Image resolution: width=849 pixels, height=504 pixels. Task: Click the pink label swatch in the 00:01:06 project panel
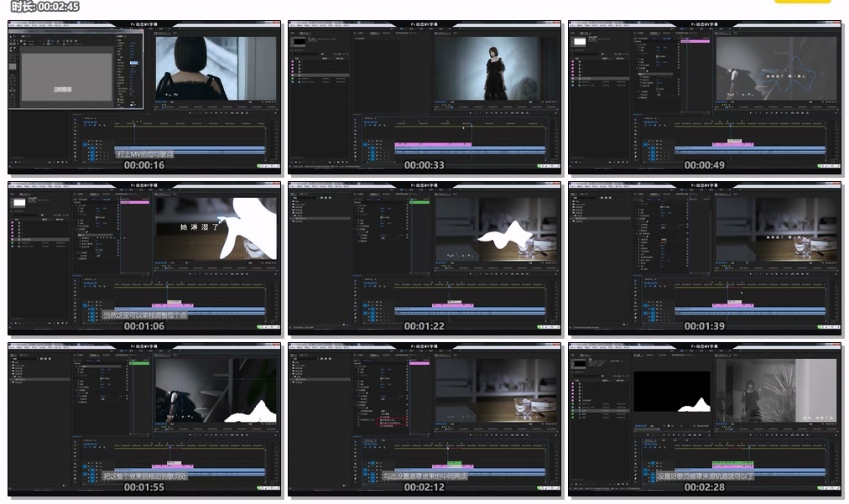tap(13, 223)
